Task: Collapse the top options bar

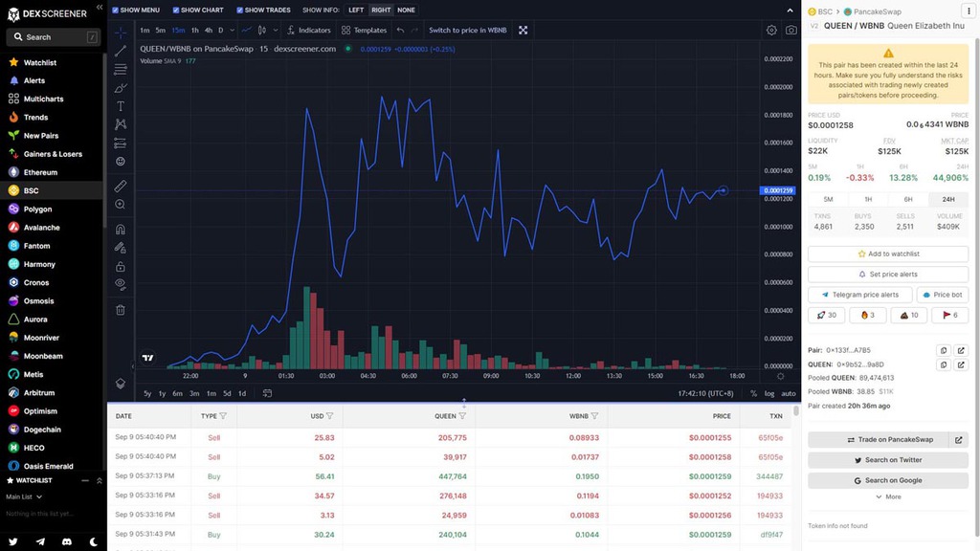Action: click(x=790, y=10)
